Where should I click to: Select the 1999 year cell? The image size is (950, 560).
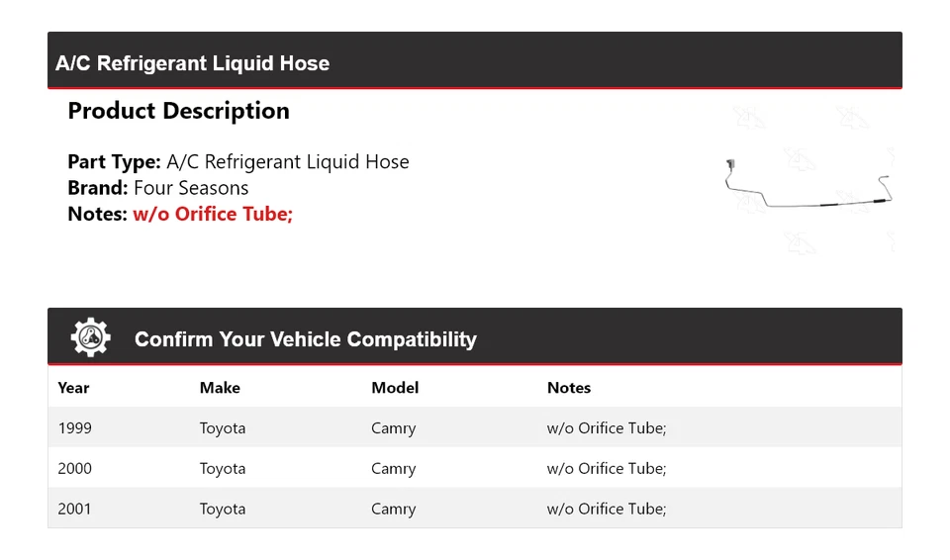coord(75,428)
